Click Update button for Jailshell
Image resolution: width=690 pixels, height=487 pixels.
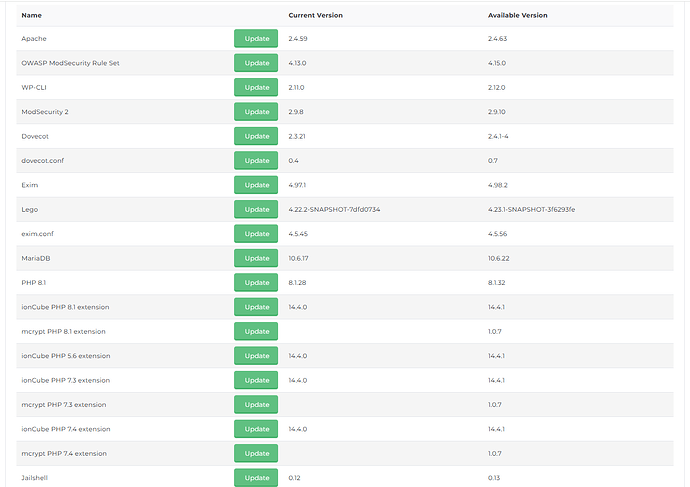(x=256, y=478)
